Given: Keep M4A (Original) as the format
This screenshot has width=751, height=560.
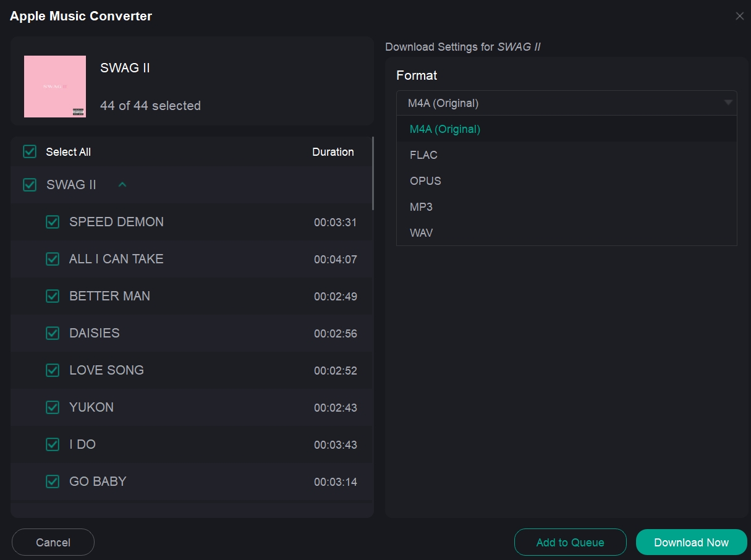Looking at the screenshot, I should click(444, 129).
